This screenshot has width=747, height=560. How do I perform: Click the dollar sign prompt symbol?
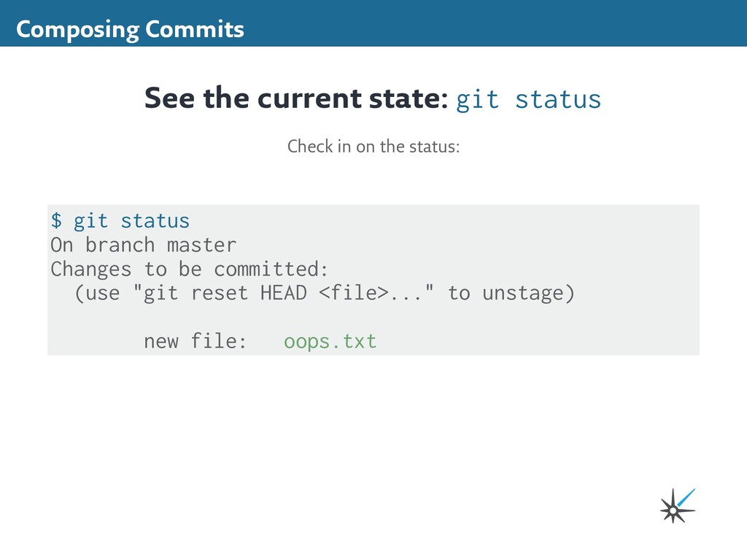pyautogui.click(x=56, y=221)
